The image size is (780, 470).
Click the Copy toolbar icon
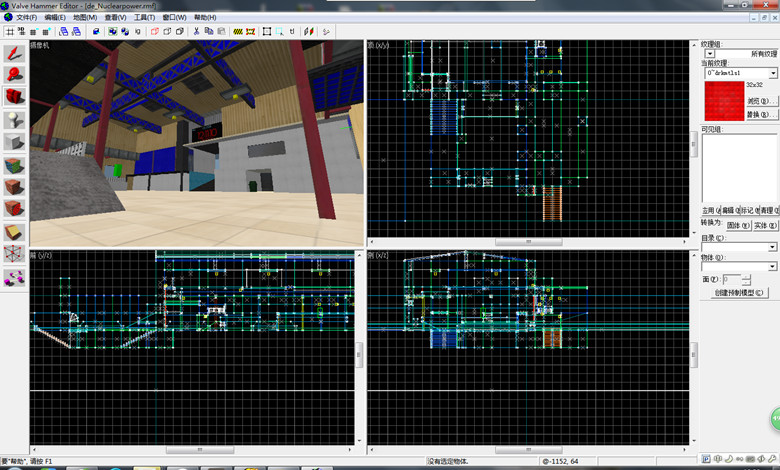(x=209, y=32)
